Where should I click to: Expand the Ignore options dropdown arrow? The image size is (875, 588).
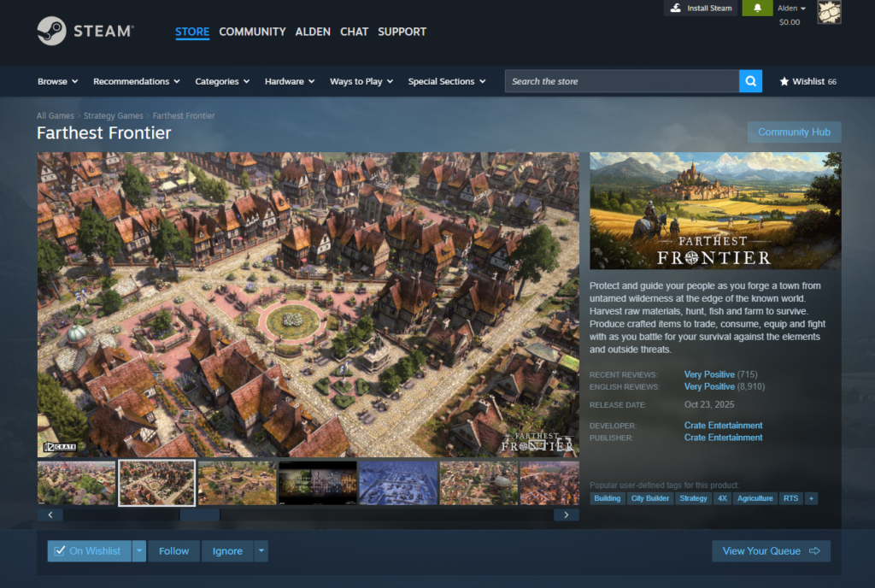[x=261, y=551]
